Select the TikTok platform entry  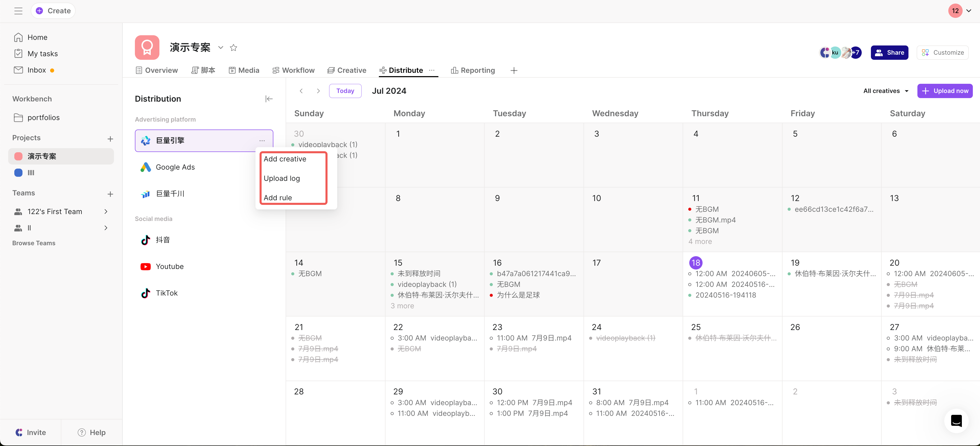click(167, 293)
